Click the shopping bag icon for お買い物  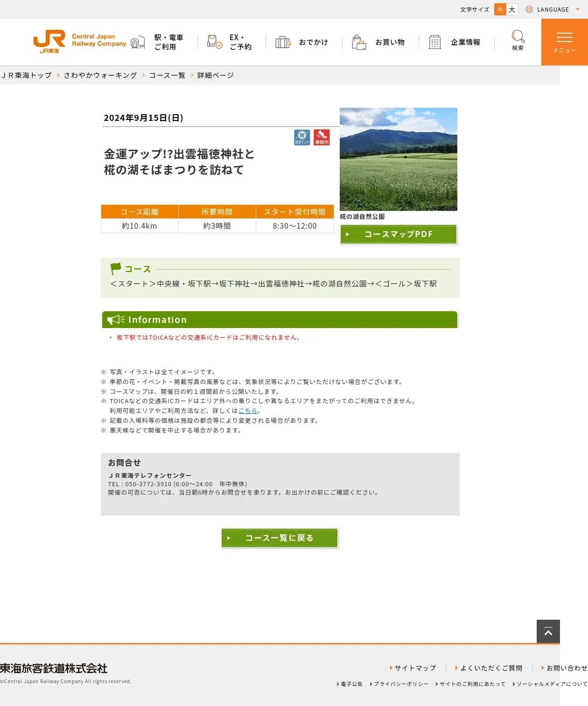coord(359,42)
